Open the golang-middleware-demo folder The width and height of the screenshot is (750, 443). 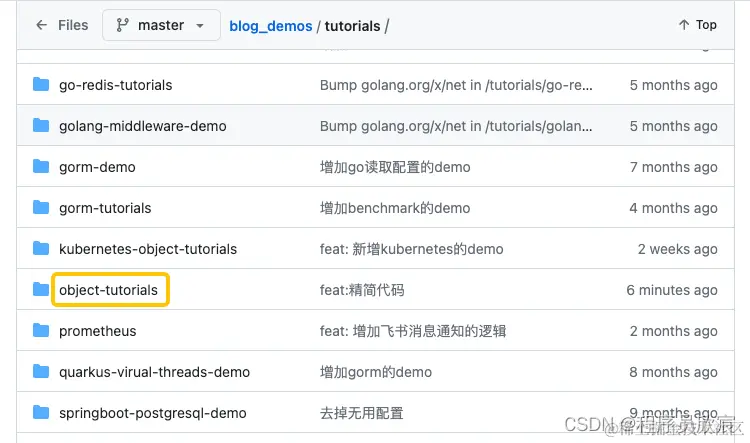pos(143,126)
